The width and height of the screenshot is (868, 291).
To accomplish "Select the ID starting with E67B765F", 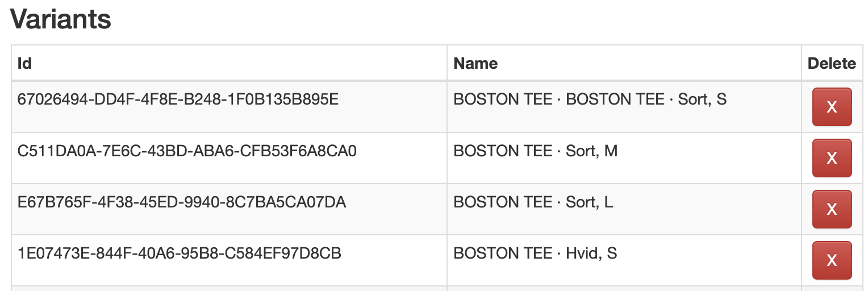I will 182,202.
